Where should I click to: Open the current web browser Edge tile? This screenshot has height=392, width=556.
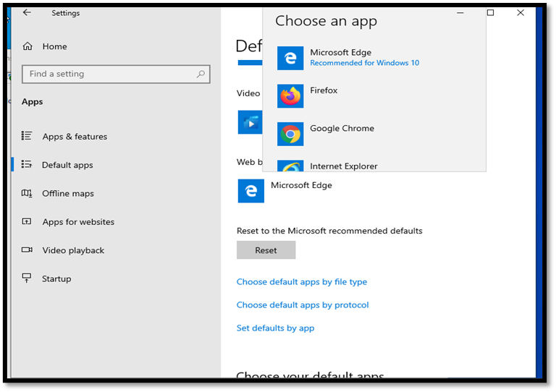(x=251, y=191)
